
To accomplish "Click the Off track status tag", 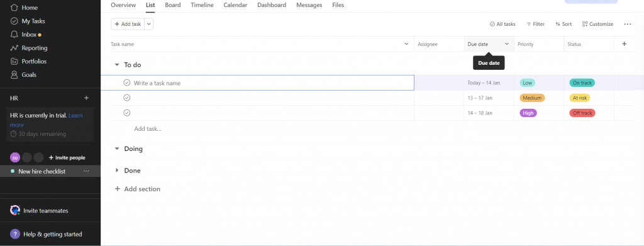I will 582,113.
